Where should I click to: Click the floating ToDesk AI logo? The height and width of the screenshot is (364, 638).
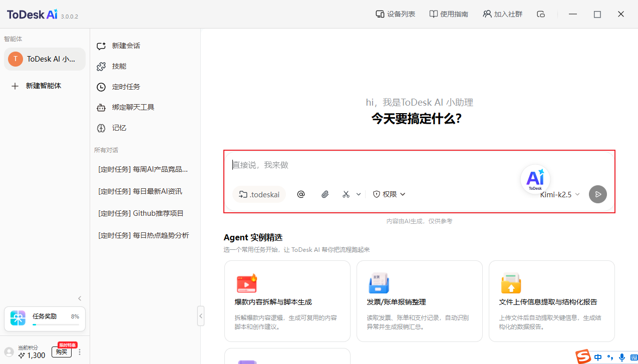coord(535,179)
